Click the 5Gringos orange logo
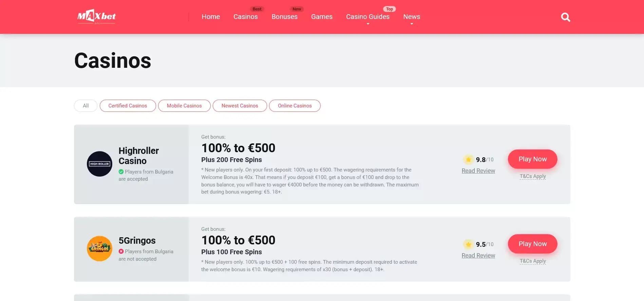This screenshot has height=301, width=644. point(99,248)
